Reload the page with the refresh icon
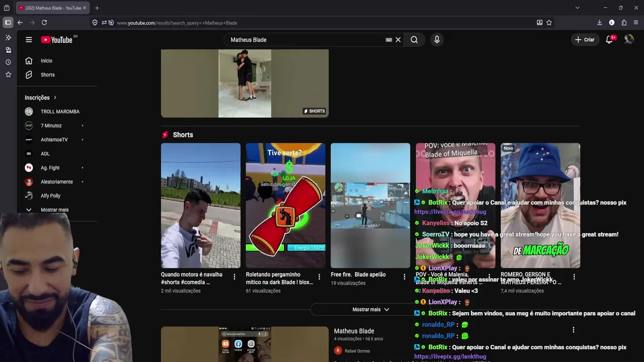This screenshot has width=644, height=362. (x=44, y=23)
